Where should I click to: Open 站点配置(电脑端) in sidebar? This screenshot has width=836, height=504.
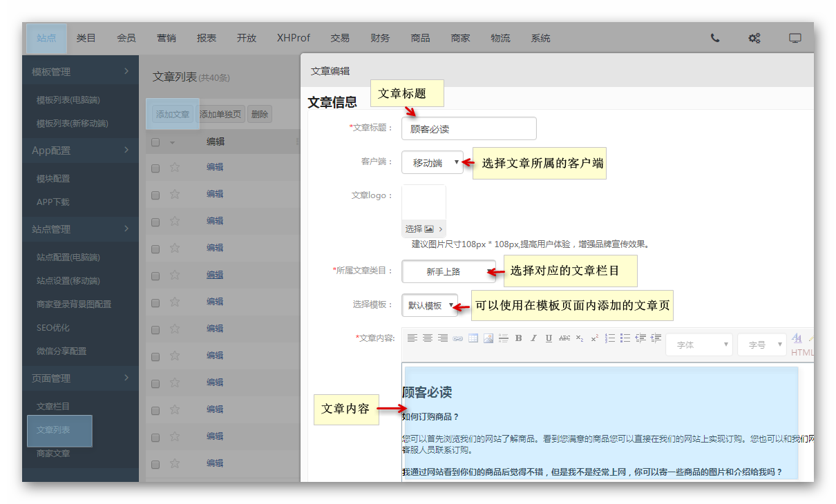68,258
